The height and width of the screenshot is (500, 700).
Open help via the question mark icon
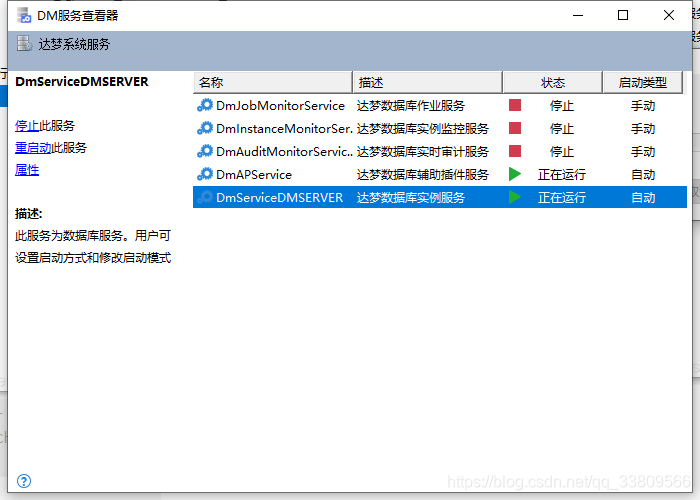point(24,481)
